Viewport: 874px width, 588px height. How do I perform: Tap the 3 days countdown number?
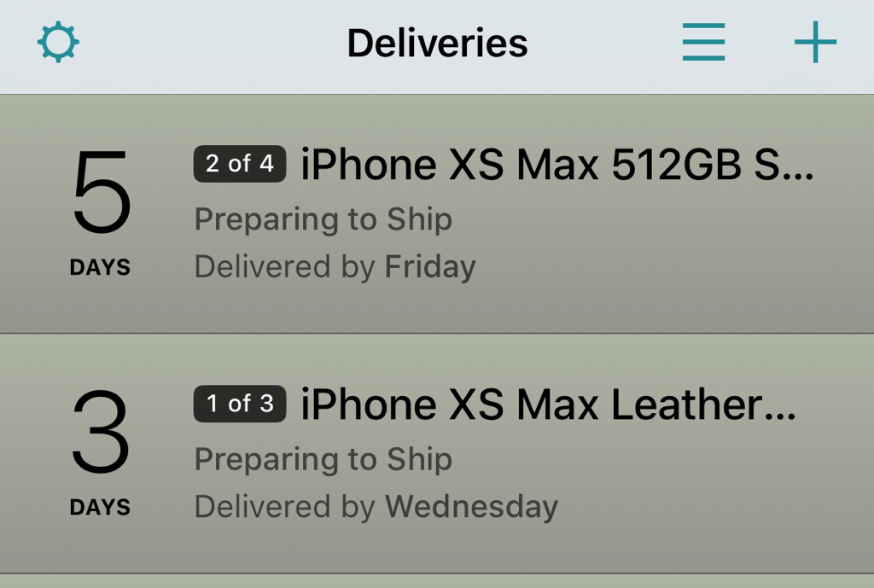click(101, 433)
